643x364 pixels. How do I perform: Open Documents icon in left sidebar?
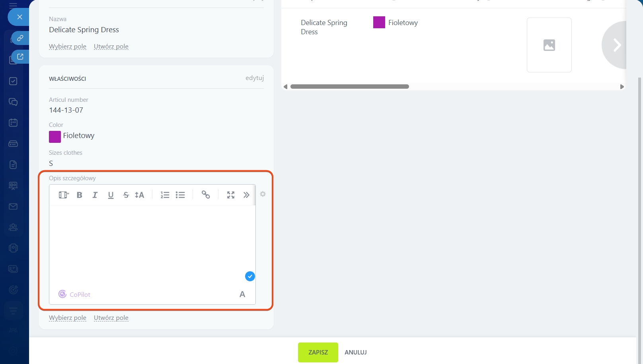13,165
